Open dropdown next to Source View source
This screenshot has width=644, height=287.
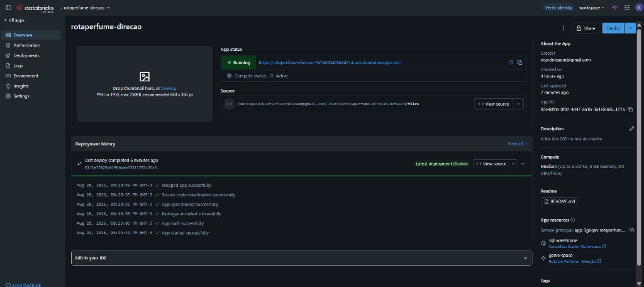click(x=518, y=104)
